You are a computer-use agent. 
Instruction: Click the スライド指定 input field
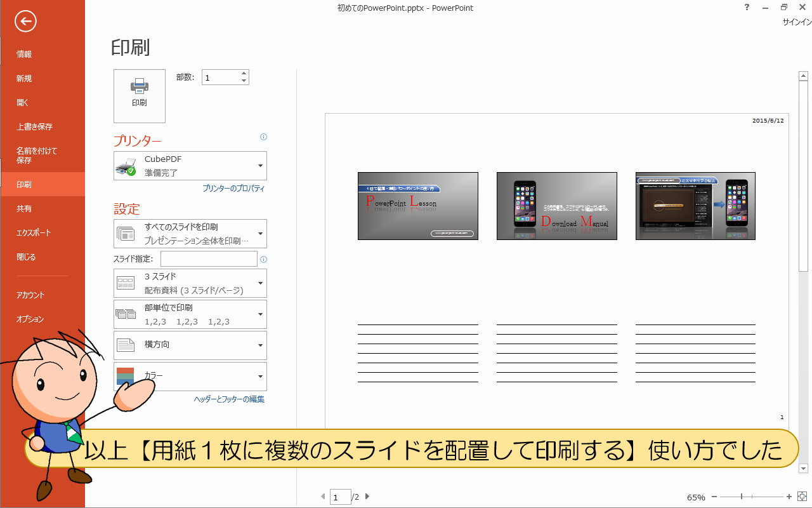point(209,259)
